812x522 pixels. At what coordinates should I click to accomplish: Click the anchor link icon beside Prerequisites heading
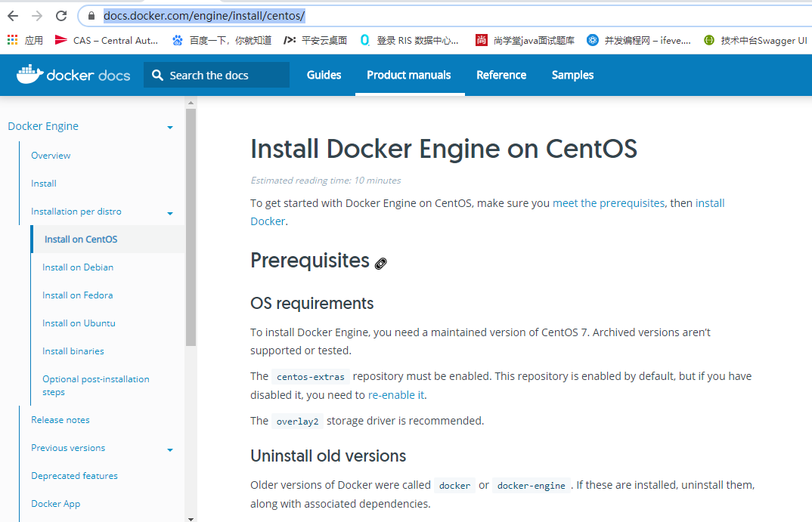coord(380,263)
